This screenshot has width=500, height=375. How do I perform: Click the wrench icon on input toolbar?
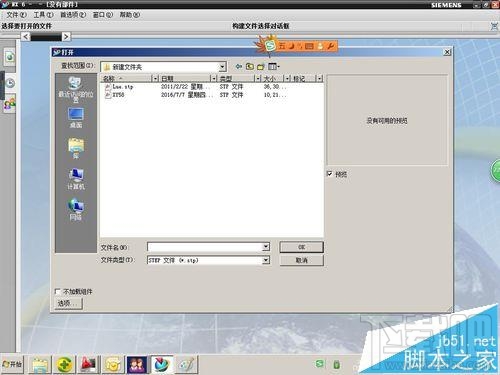click(x=330, y=46)
